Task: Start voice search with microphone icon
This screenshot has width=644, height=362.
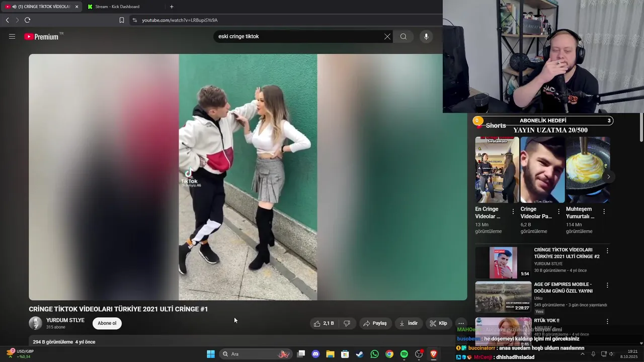Action: point(426,36)
